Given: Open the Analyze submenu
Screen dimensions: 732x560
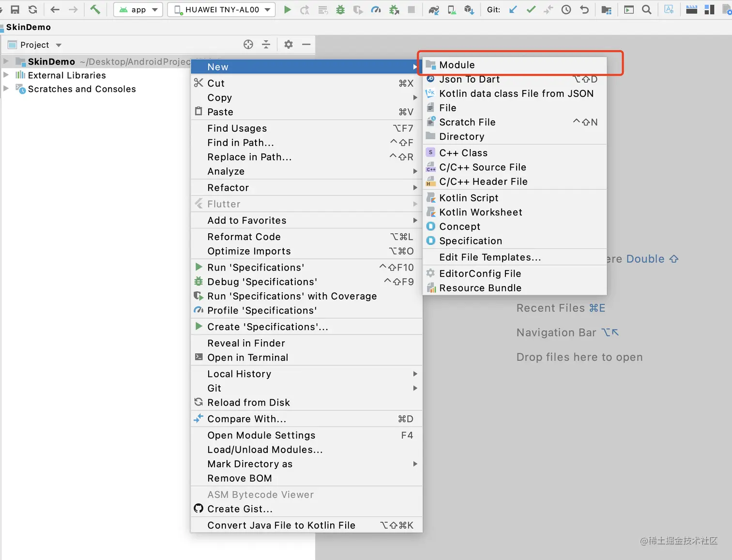Looking at the screenshot, I should [307, 171].
